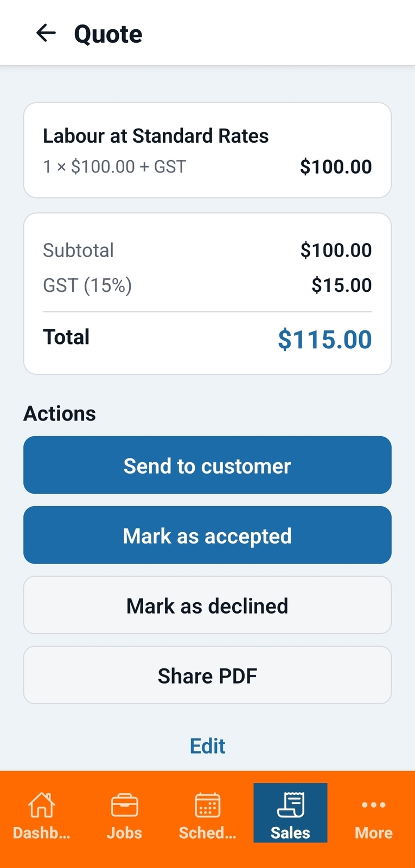Send quote to customer
The image size is (415, 868).
[207, 465]
